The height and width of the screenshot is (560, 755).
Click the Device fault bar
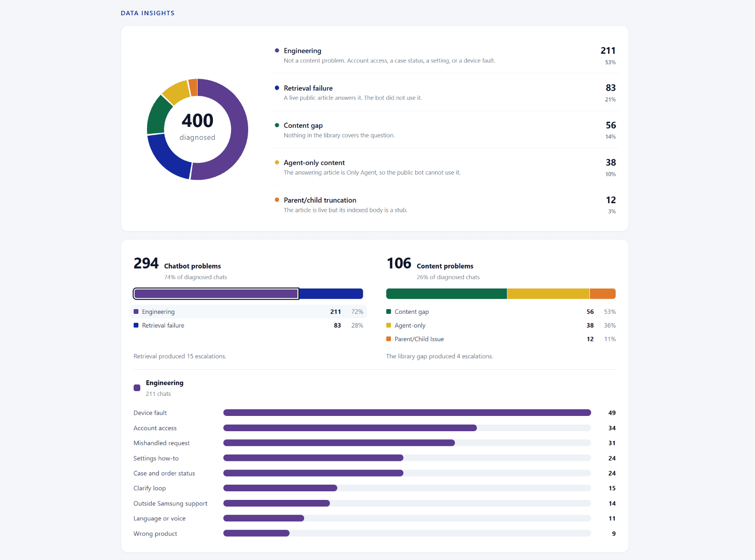(407, 413)
